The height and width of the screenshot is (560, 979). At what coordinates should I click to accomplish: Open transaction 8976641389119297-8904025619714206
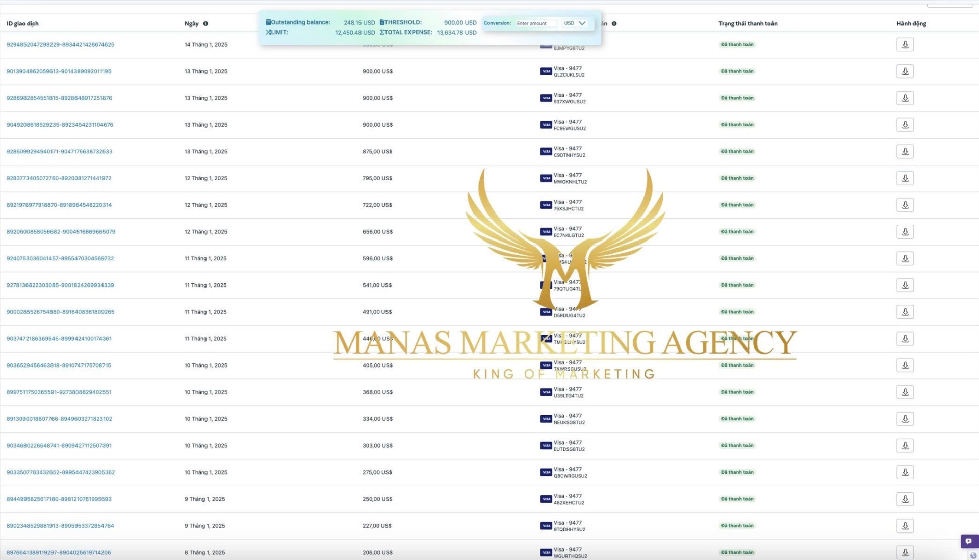[x=58, y=552]
